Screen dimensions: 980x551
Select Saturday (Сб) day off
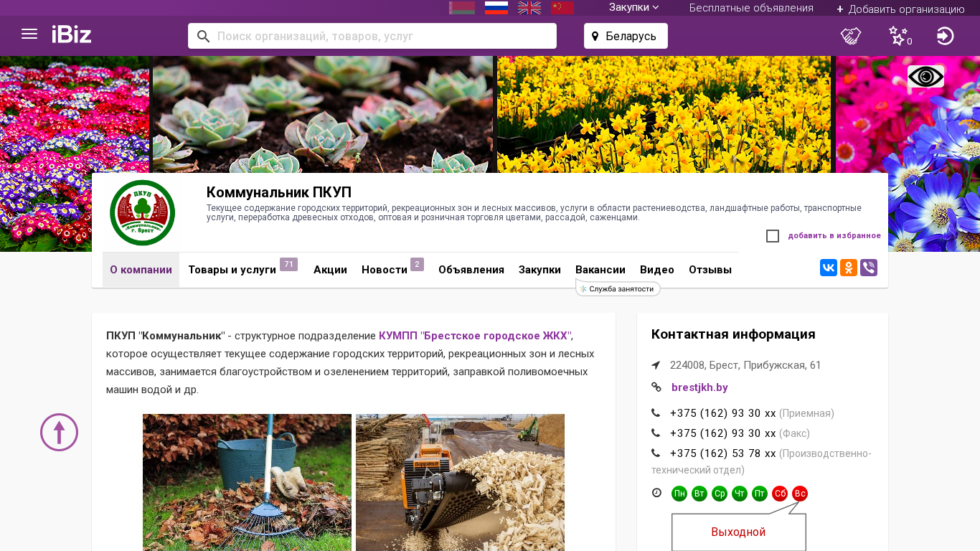click(780, 494)
